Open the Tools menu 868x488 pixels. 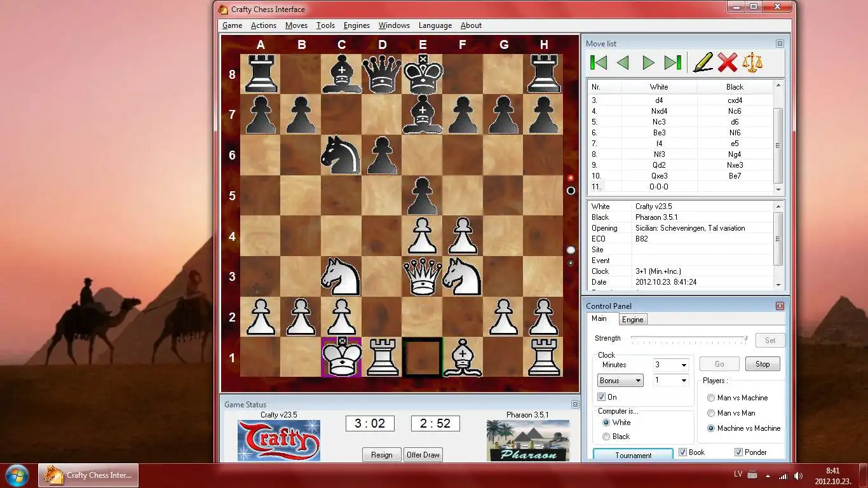[325, 25]
